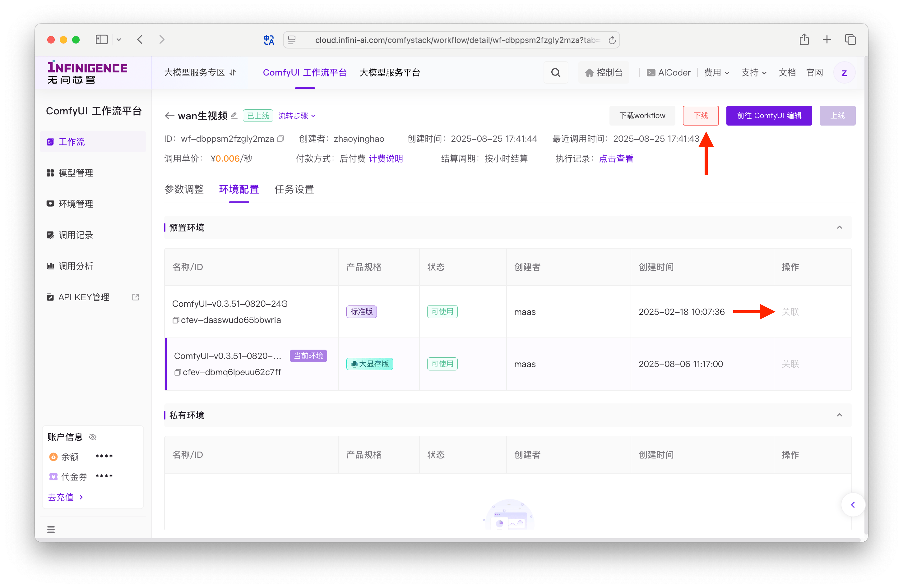Open the browser share icon
This screenshot has height=588, width=903.
point(804,39)
